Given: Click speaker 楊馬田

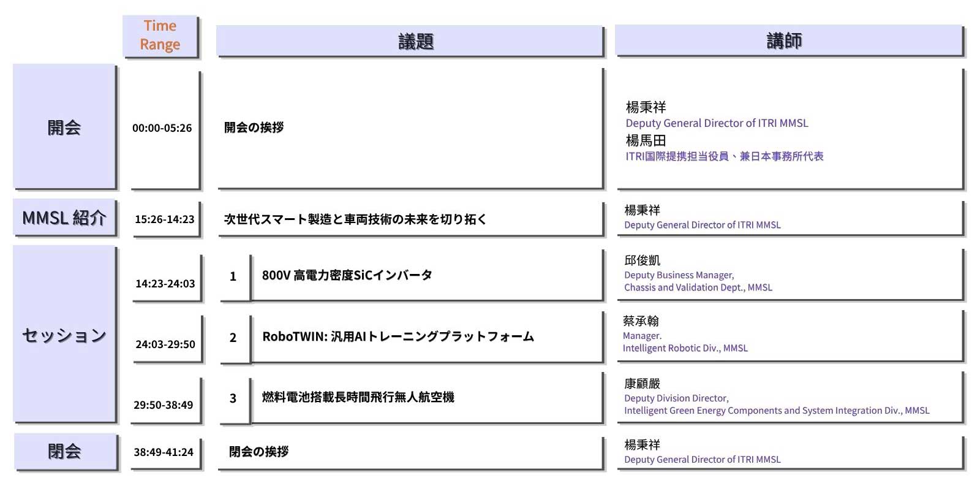Looking at the screenshot, I should click(646, 140).
